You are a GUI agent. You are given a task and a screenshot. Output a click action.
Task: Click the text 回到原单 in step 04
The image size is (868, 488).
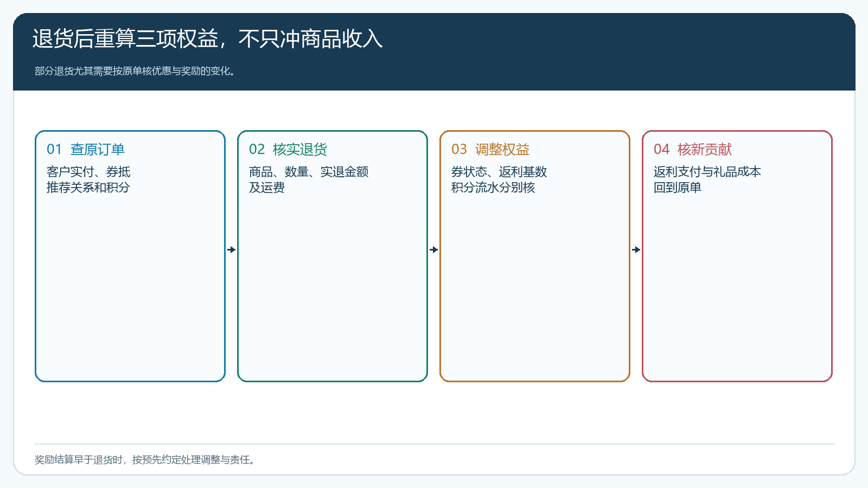678,188
